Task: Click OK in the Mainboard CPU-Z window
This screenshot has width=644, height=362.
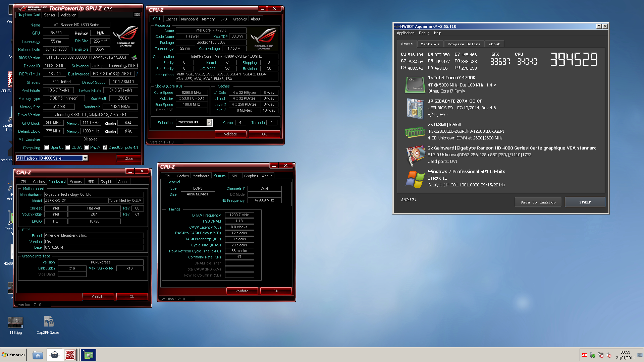Action: (132, 297)
